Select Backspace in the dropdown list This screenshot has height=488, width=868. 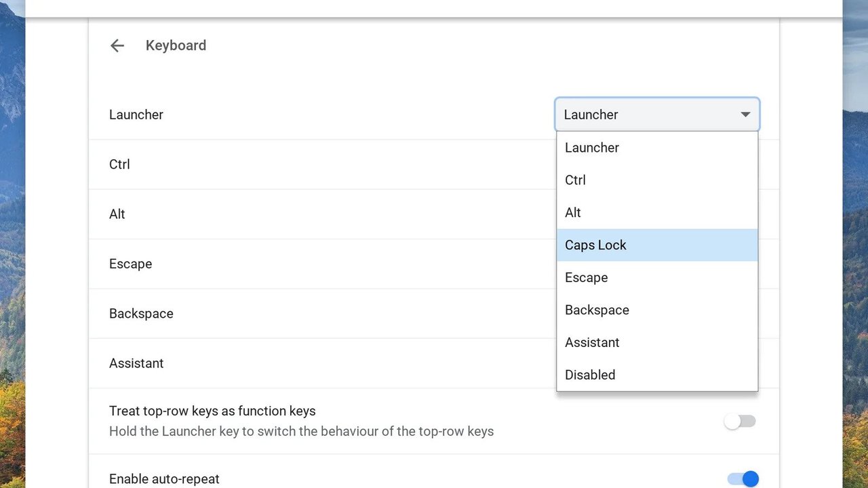point(657,310)
